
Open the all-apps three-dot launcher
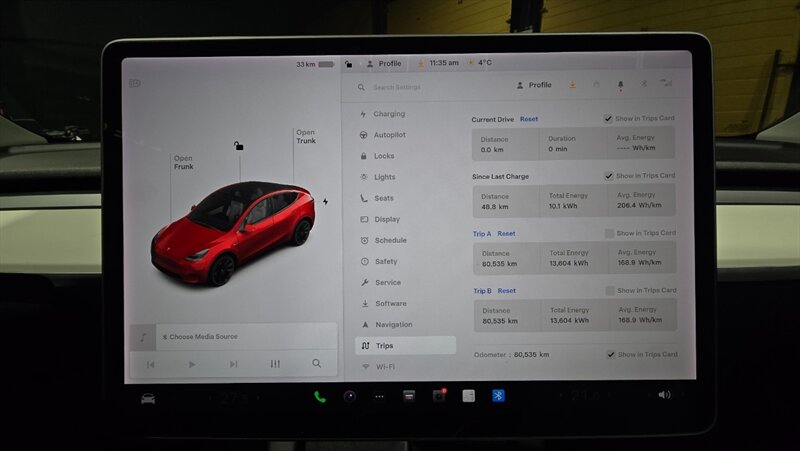(379, 396)
